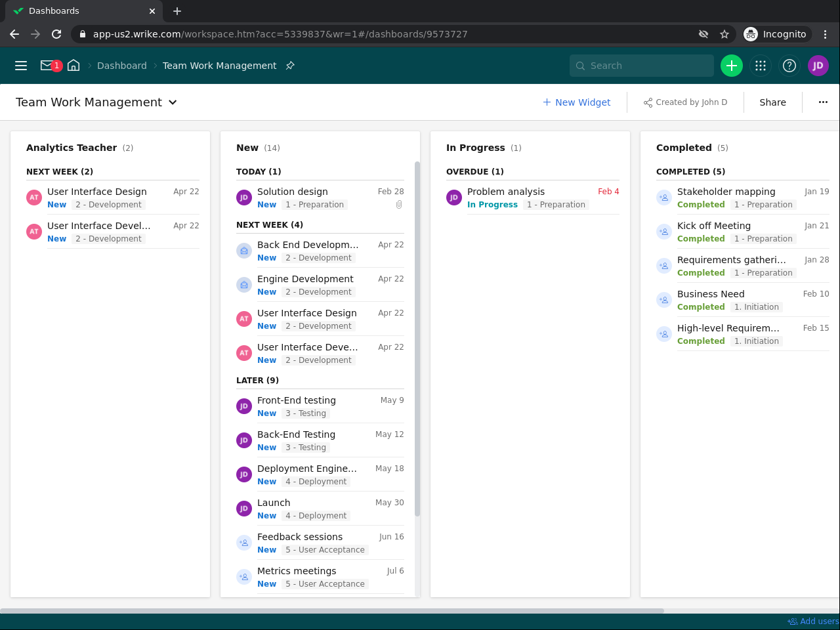Expand the Team Work Management title dropdown
This screenshot has height=630, width=840.
173,102
